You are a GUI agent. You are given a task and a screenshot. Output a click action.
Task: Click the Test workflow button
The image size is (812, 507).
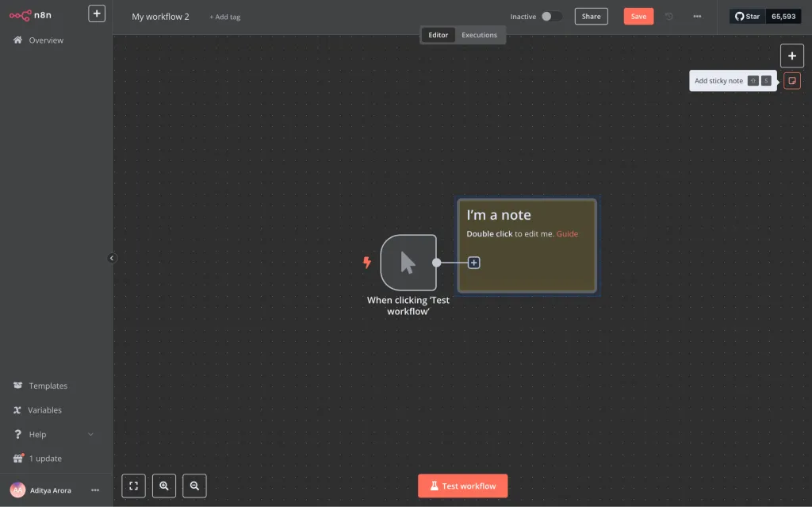(x=463, y=486)
